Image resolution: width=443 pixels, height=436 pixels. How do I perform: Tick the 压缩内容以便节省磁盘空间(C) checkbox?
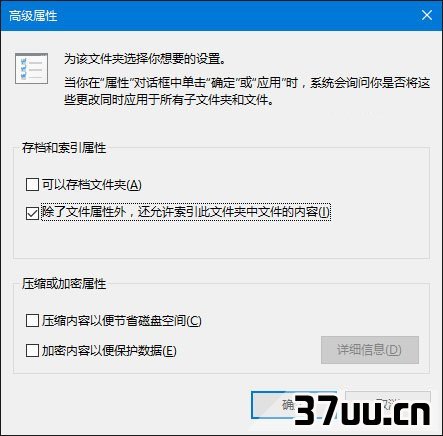32,320
